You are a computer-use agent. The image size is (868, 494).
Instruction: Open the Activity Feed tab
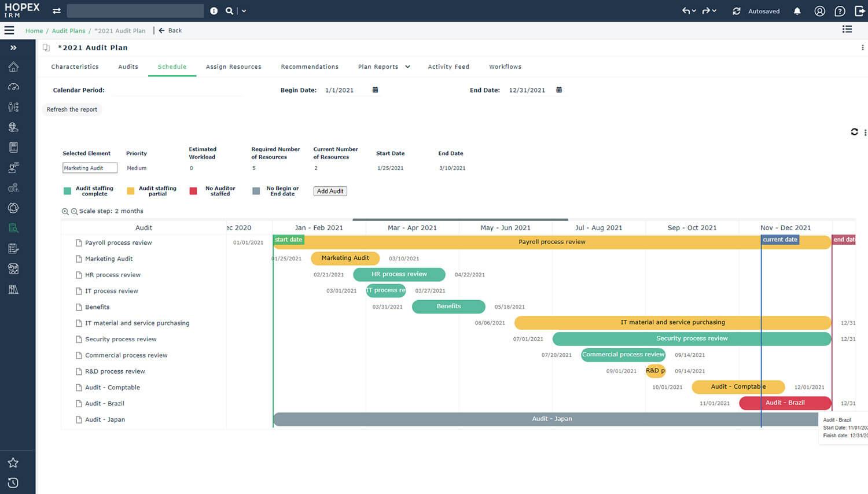tap(448, 67)
